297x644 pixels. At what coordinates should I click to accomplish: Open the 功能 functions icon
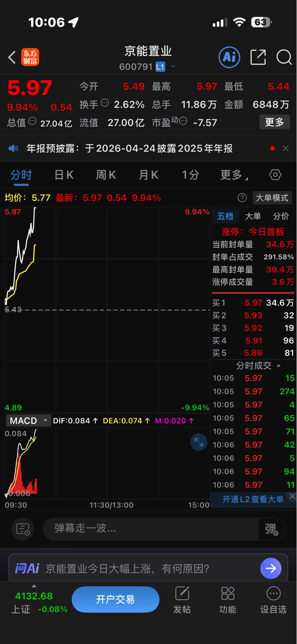pos(227,600)
